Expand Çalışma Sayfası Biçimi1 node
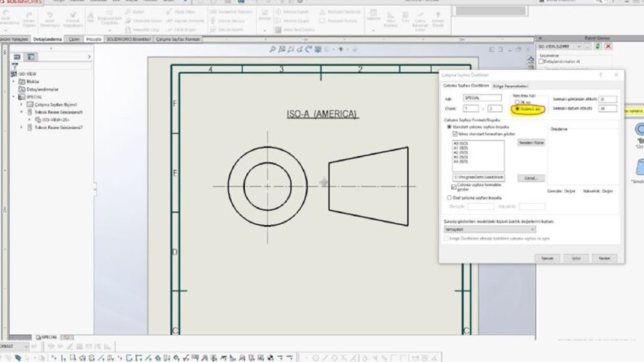Image resolution: width=644 pixels, height=362 pixels. 21,105
